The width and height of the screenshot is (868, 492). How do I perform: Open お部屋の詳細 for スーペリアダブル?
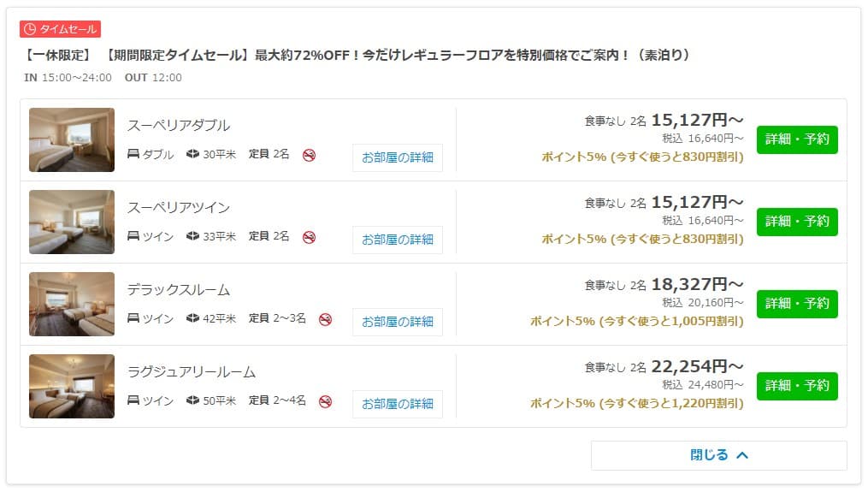[x=398, y=157]
